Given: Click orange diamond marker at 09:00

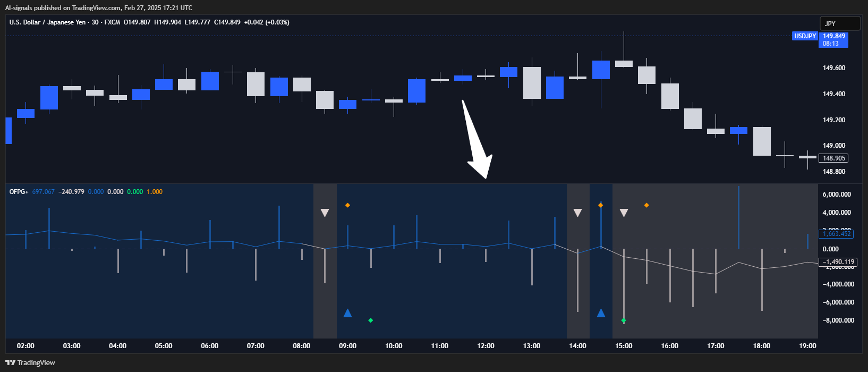Looking at the screenshot, I should 347,205.
